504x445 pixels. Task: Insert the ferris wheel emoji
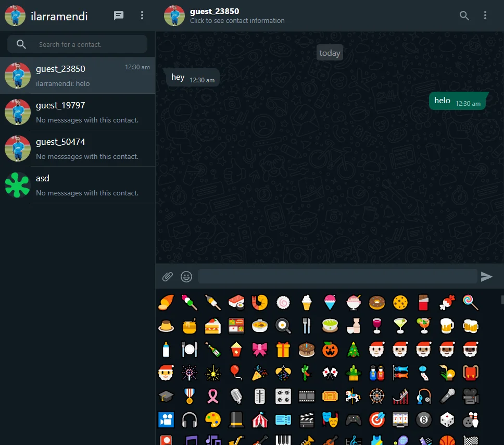coord(377,397)
